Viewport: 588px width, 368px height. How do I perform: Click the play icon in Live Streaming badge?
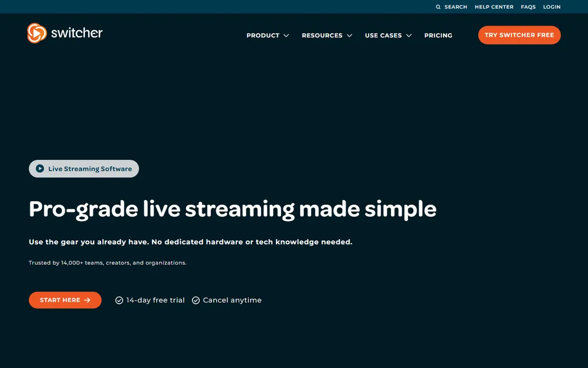click(x=40, y=169)
